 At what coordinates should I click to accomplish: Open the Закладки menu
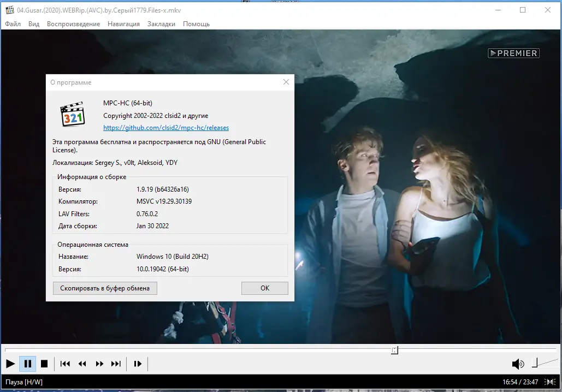pos(161,24)
